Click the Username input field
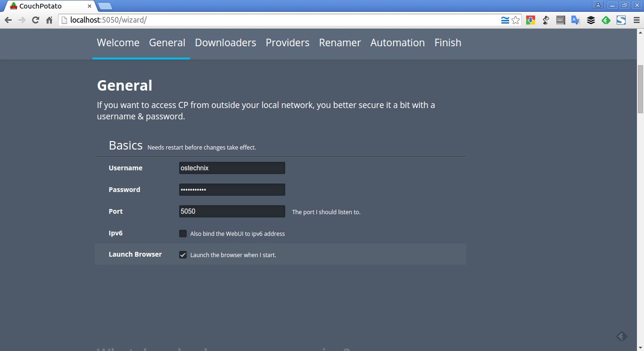 coord(232,168)
